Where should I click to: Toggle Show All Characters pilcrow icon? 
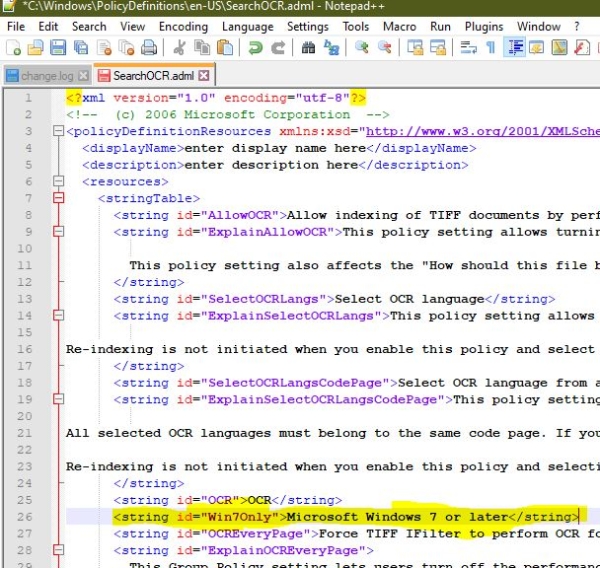point(491,48)
